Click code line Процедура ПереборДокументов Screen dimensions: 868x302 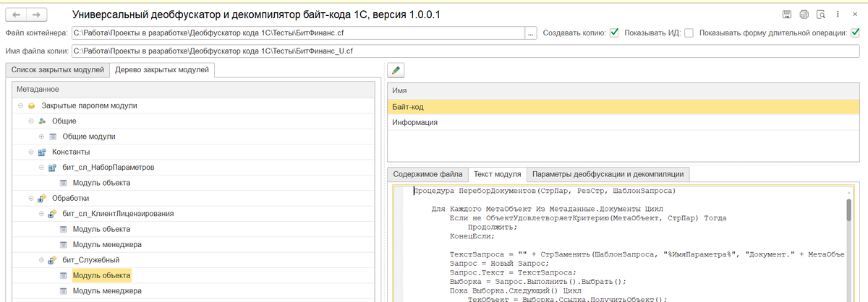(x=544, y=191)
